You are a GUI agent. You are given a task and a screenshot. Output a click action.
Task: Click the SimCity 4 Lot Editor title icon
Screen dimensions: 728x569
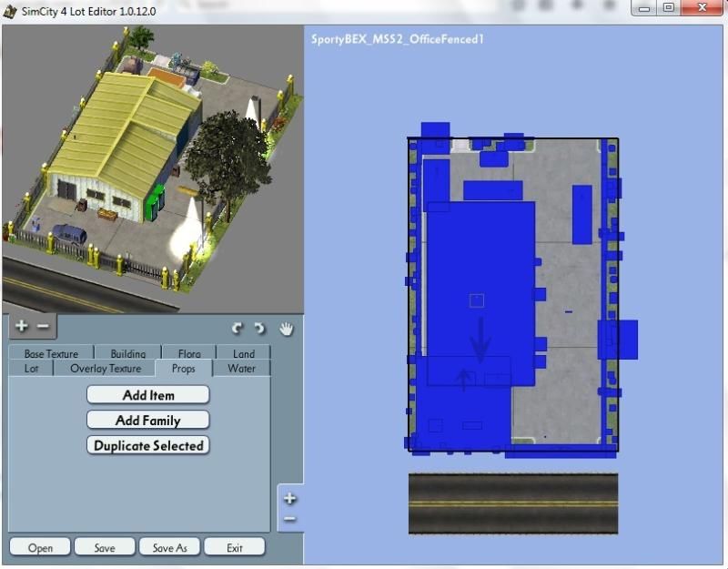[10, 11]
